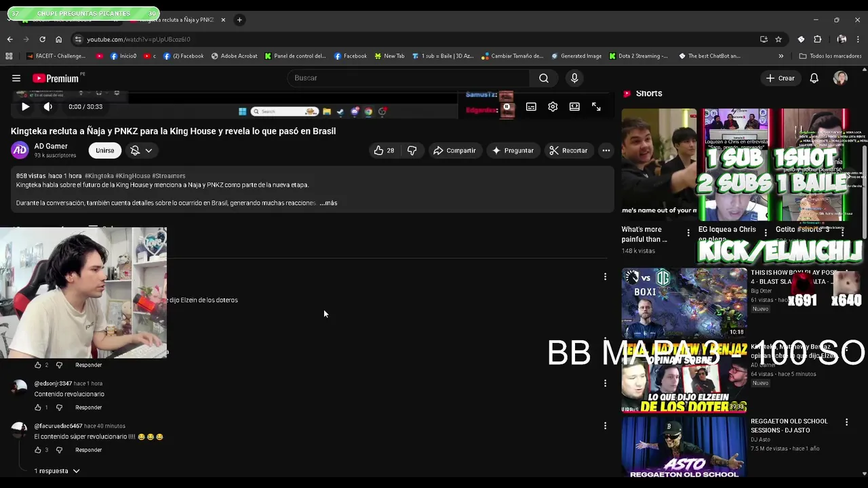Screen dimensions: 868x488
Task: Bookmark this page with star icon
Action: 778,39
